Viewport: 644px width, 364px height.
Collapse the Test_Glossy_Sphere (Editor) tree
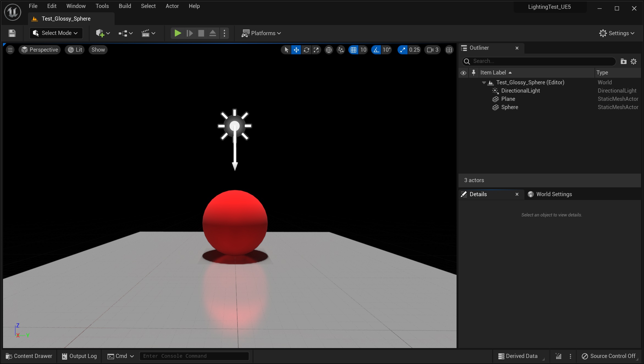(484, 82)
